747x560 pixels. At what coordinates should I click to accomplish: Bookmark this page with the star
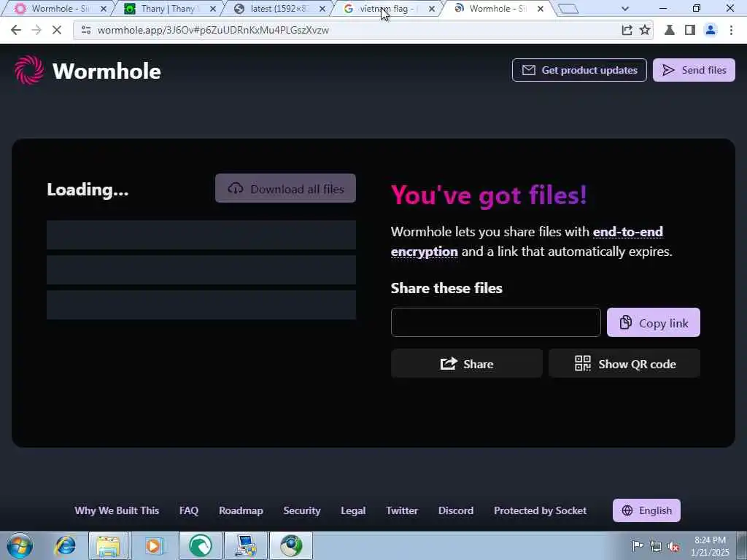point(645,30)
